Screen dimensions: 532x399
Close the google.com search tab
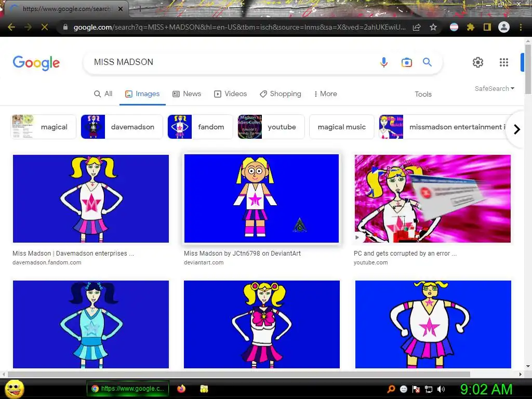(x=121, y=9)
